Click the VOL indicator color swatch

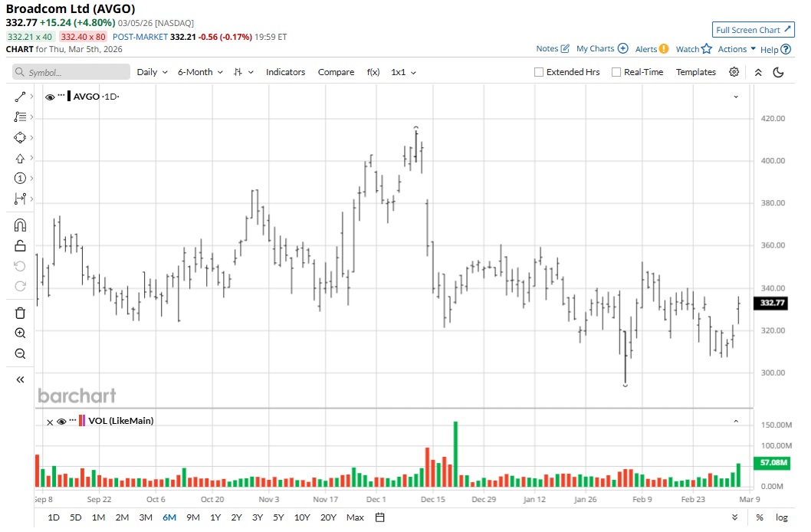click(82, 420)
